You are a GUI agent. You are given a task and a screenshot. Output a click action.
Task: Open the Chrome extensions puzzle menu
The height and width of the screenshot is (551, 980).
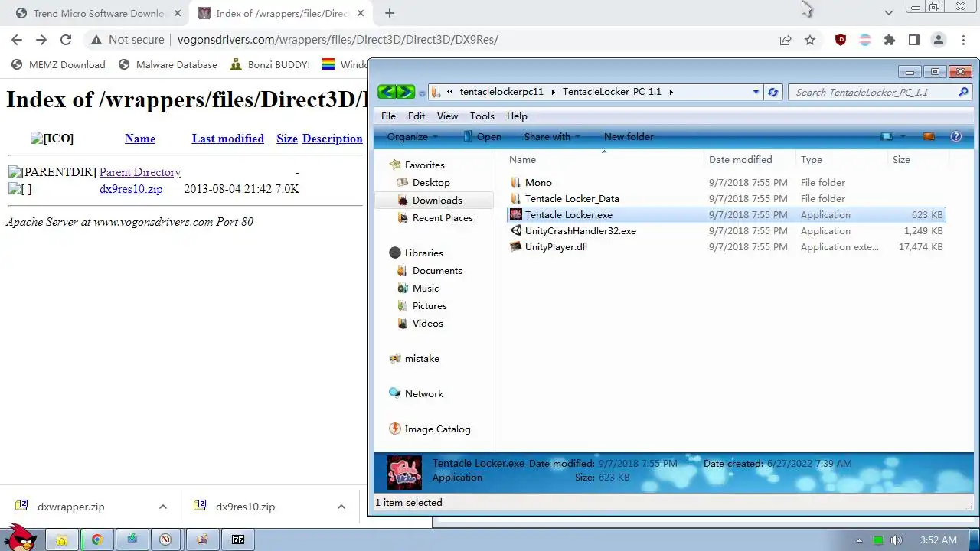point(890,40)
